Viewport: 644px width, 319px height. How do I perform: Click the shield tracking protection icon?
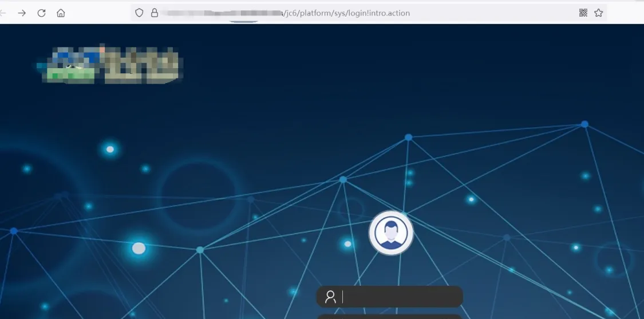click(139, 13)
